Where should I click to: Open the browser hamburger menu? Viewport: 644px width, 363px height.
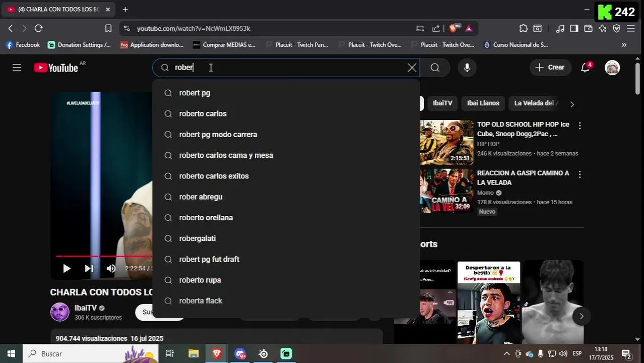(x=630, y=28)
